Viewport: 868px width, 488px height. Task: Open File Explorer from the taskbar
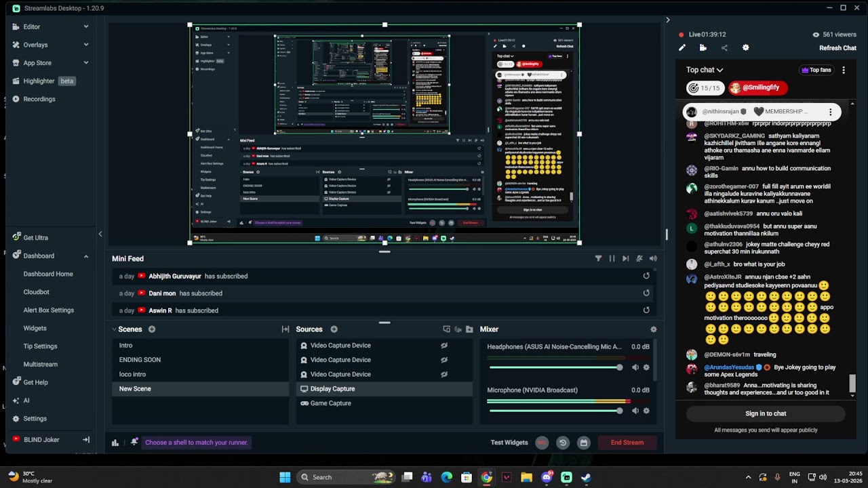[526, 477]
